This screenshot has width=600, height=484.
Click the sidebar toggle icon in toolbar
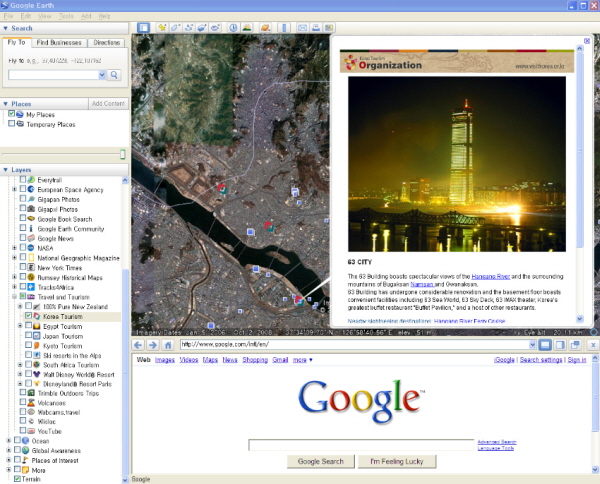pos(143,28)
